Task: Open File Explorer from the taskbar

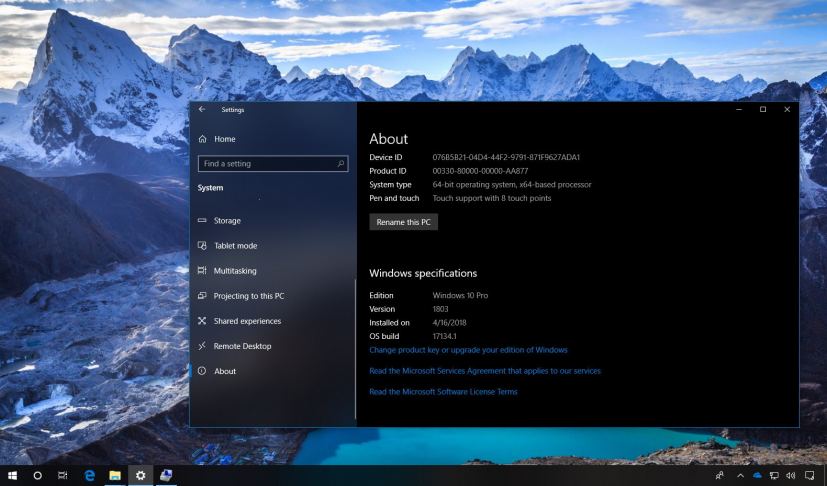Action: (115, 475)
